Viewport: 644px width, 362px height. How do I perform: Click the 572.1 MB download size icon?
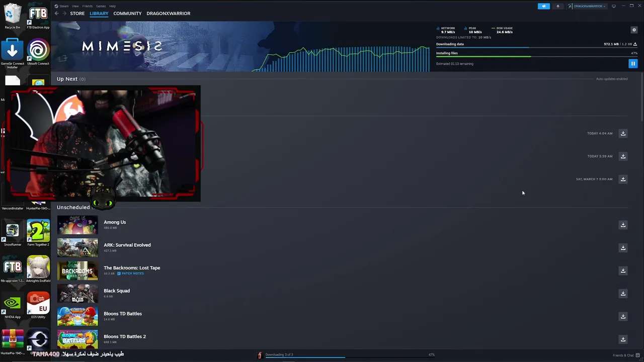click(635, 44)
